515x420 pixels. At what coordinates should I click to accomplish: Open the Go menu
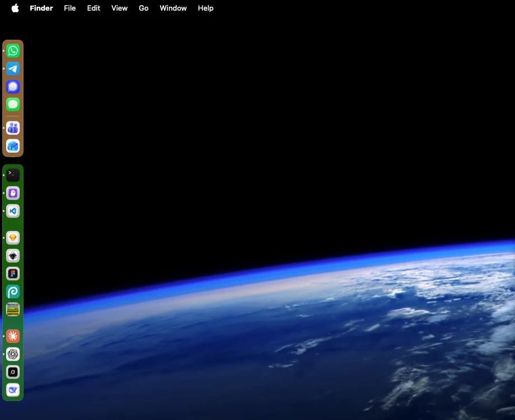coord(143,8)
